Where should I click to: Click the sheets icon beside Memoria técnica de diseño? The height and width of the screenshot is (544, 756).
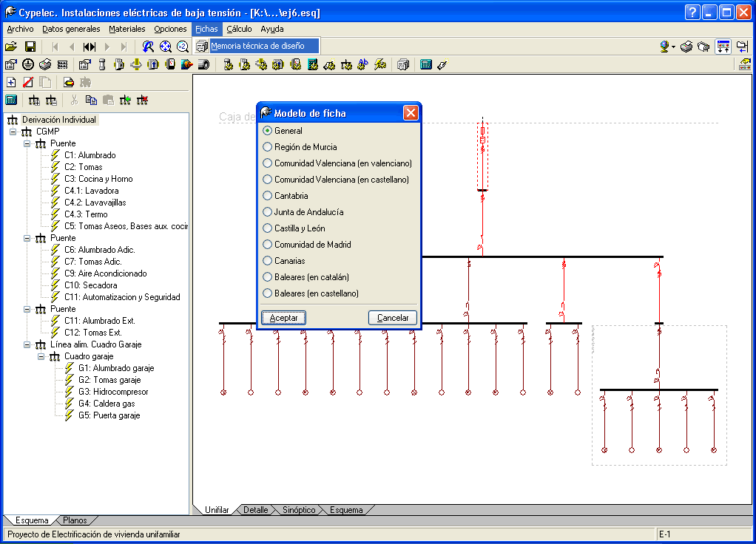(x=202, y=47)
